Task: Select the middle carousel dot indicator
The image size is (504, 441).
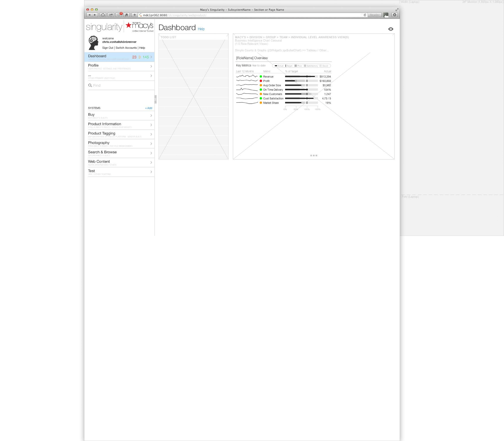Action: point(314,155)
